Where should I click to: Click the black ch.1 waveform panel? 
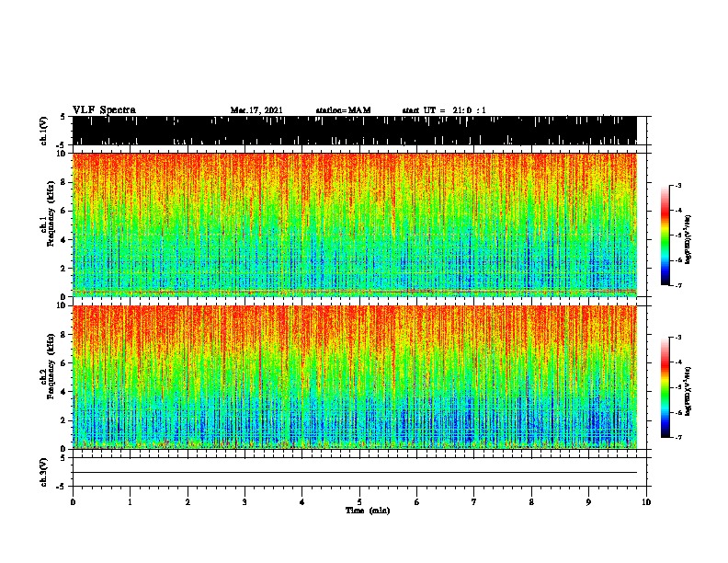(355, 131)
